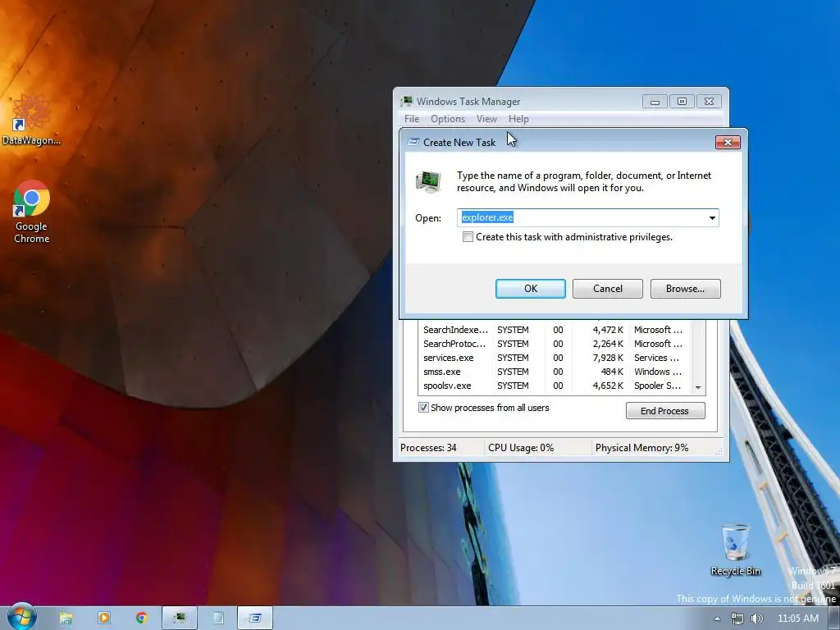This screenshot has height=630, width=840.
Task: Select the SearchProtoc... process row
Action: pos(555,344)
